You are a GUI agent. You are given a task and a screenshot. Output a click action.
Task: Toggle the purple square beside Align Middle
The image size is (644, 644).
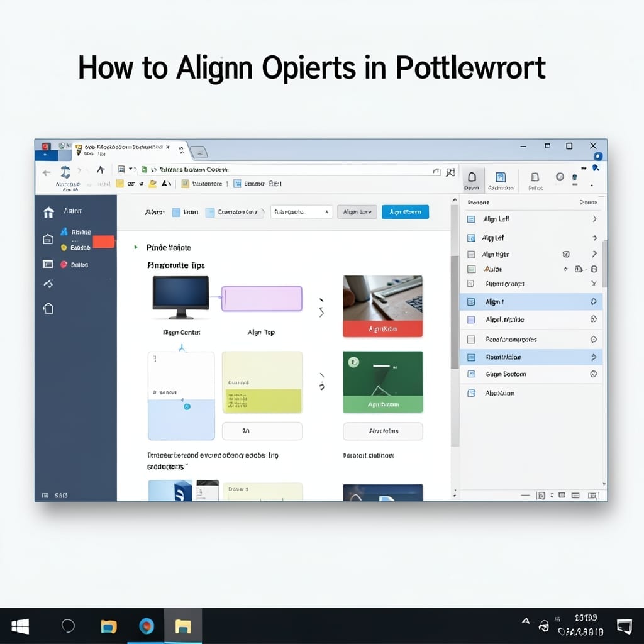pyautogui.click(x=471, y=319)
